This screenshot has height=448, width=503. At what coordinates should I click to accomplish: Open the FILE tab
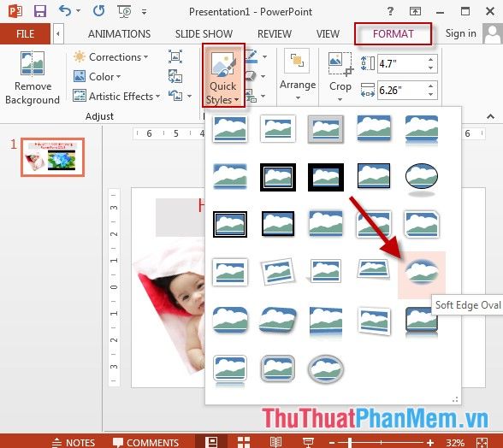(25, 33)
